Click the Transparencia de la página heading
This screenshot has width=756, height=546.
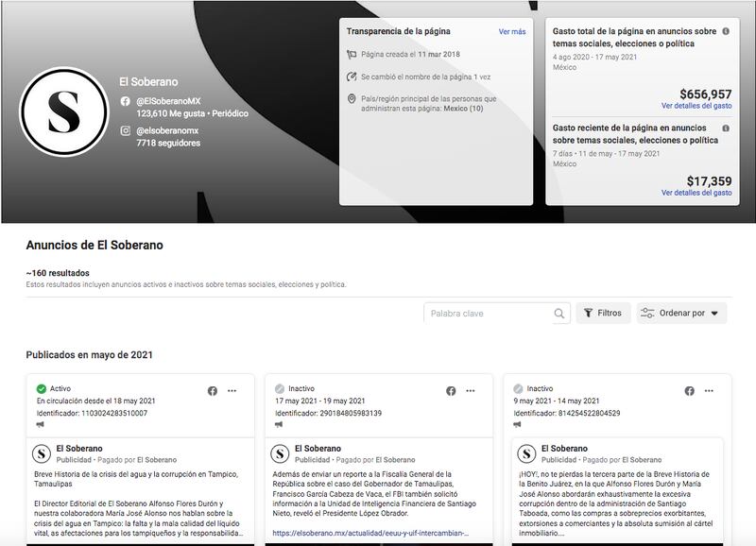coord(398,31)
